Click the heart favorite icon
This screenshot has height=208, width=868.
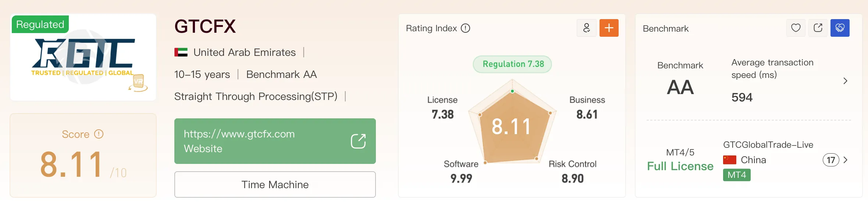click(x=796, y=28)
